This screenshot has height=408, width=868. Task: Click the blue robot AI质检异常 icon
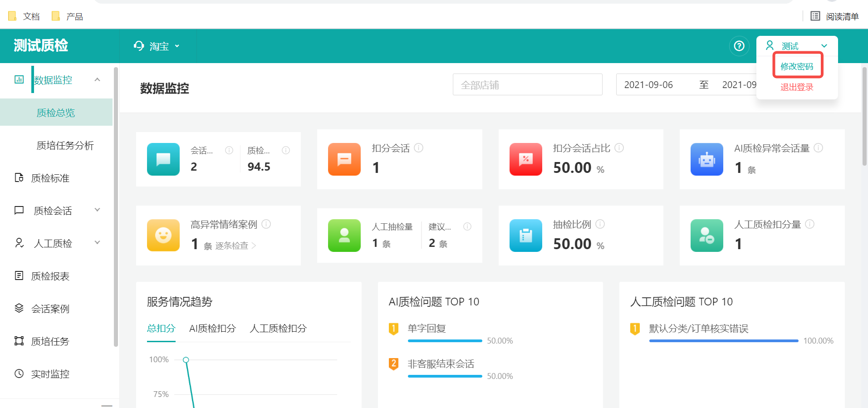[707, 159]
